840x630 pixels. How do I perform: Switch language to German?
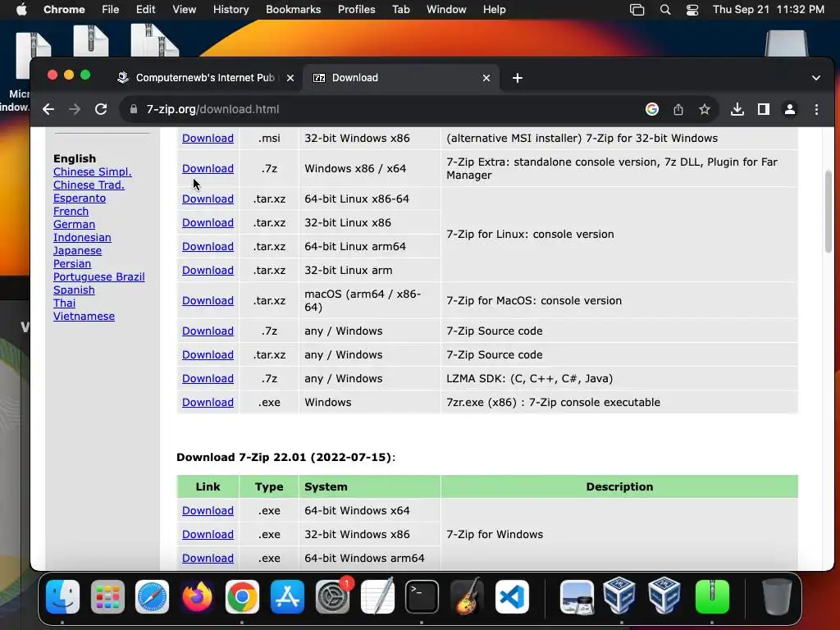(x=74, y=225)
